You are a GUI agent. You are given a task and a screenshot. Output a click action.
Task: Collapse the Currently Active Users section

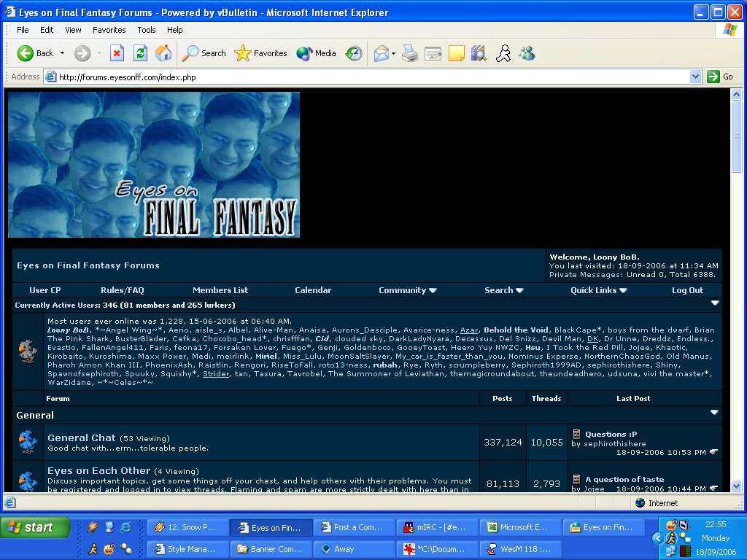pos(715,303)
